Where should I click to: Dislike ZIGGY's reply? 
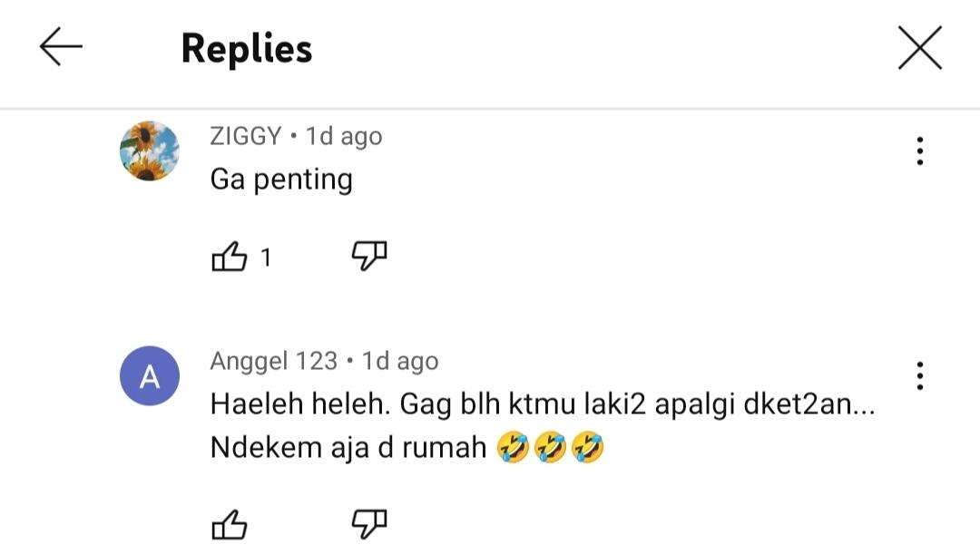(369, 255)
